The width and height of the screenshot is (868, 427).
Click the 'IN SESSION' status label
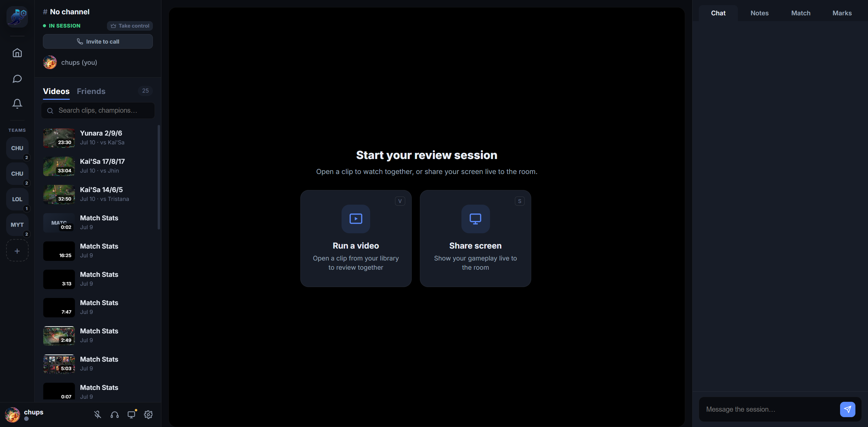pos(65,26)
